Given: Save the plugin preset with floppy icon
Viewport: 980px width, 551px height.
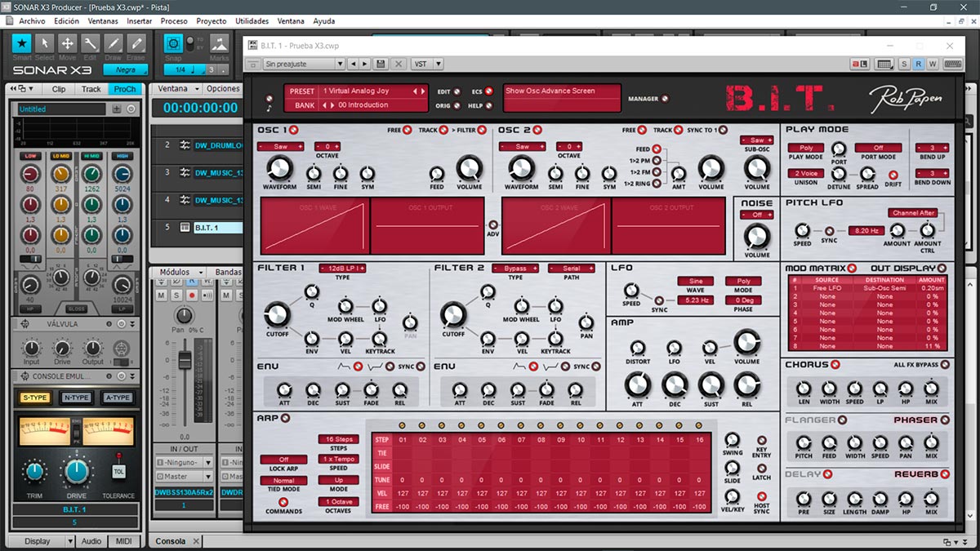Looking at the screenshot, I should point(381,64).
